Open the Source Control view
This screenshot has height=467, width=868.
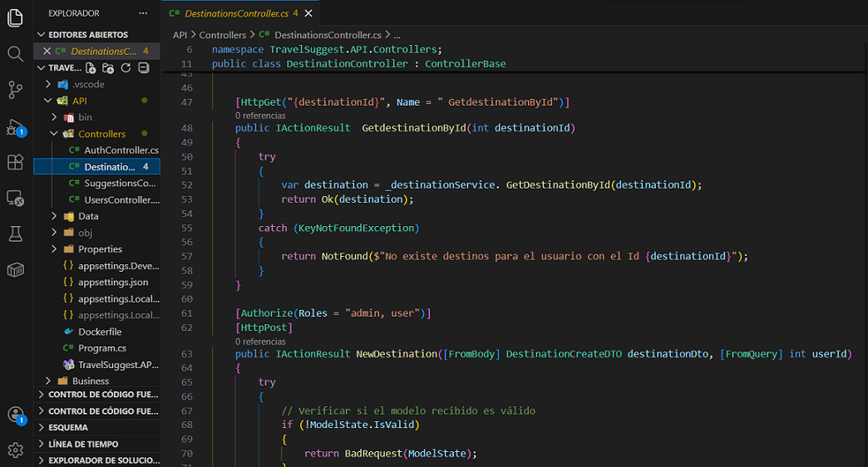pos(16,90)
